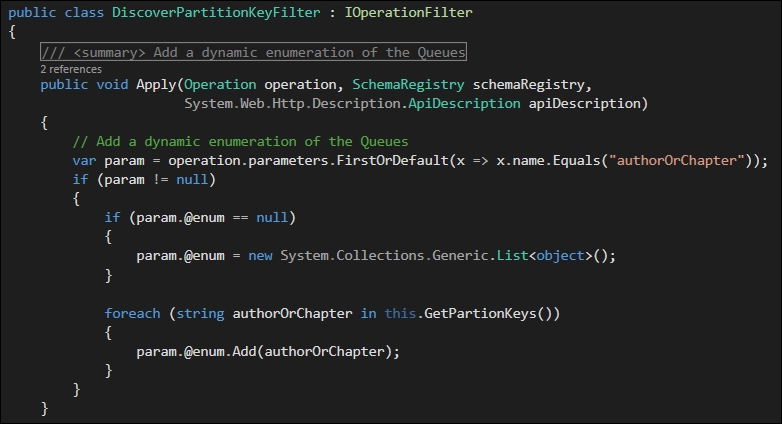The height and width of the screenshot is (424, 782).
Task: Click System.Collections.Generic namespace text
Action: (x=385, y=255)
